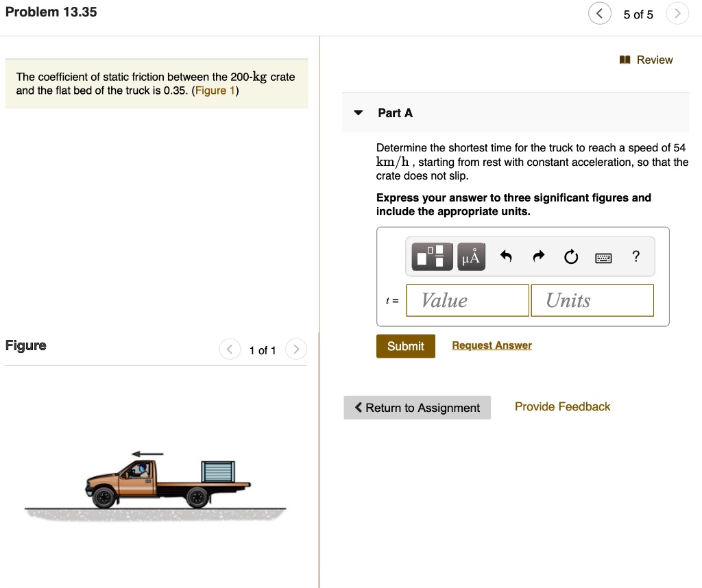Show previous figure
Screen dimensions: 702x588
tap(230, 350)
